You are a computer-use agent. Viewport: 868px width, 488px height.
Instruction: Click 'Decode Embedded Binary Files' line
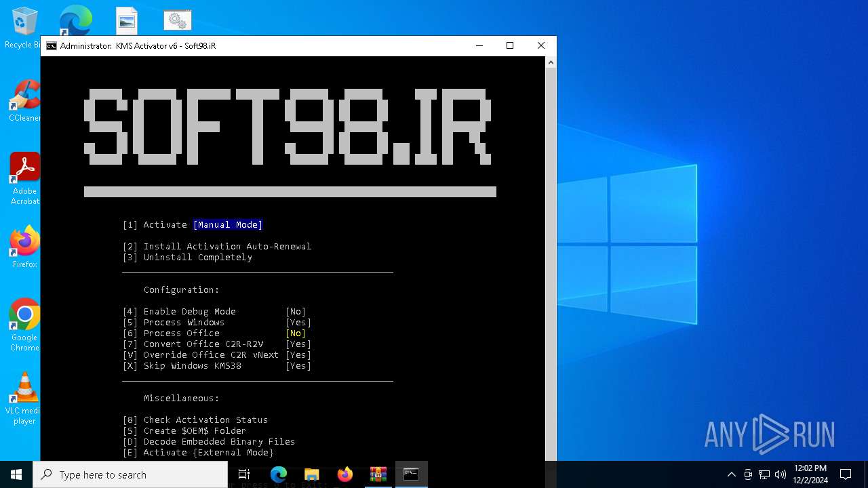coord(209,442)
